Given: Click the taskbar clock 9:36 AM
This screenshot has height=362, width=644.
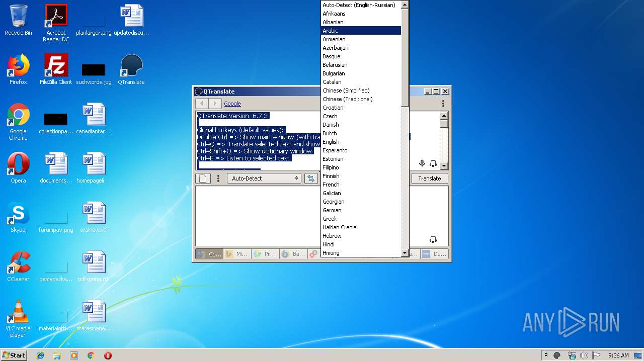Looking at the screenshot, I should [618, 355].
